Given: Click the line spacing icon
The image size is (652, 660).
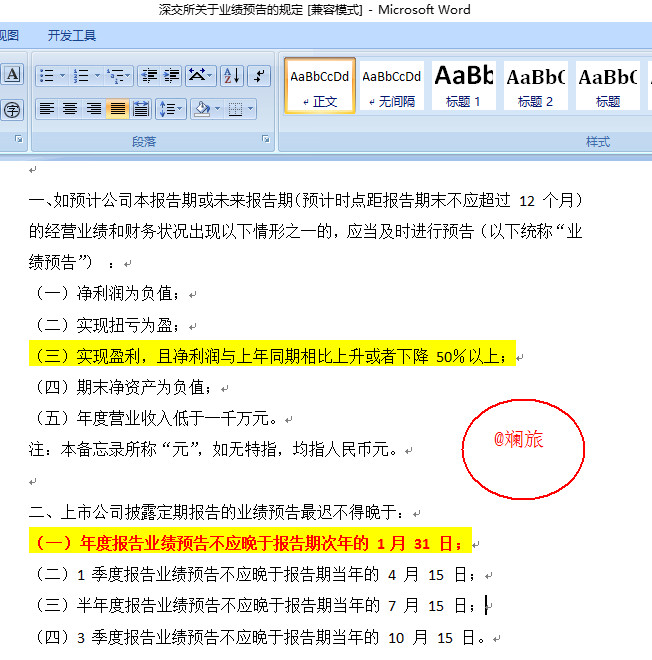Looking at the screenshot, I should 167,109.
